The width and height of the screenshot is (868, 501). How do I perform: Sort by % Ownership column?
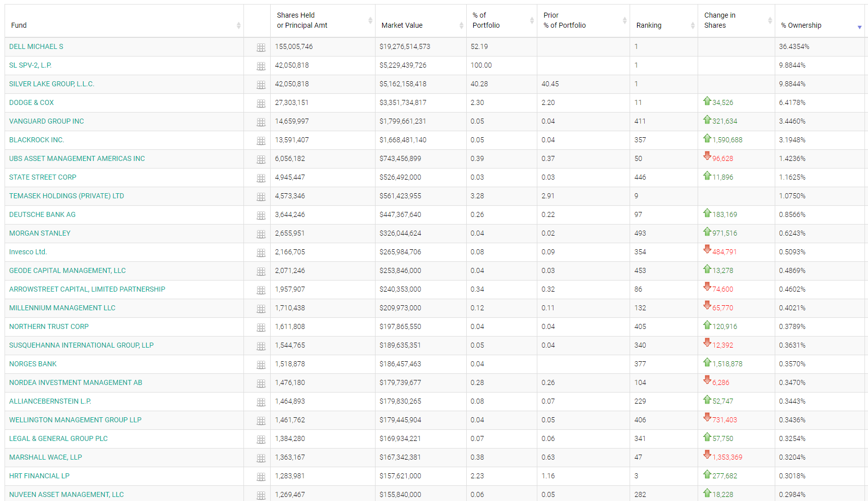pos(820,21)
